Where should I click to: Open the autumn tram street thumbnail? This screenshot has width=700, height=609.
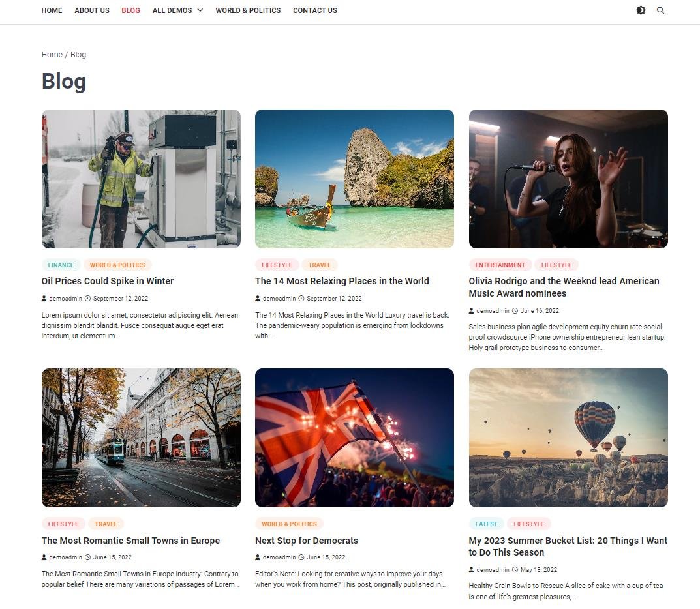[141, 438]
